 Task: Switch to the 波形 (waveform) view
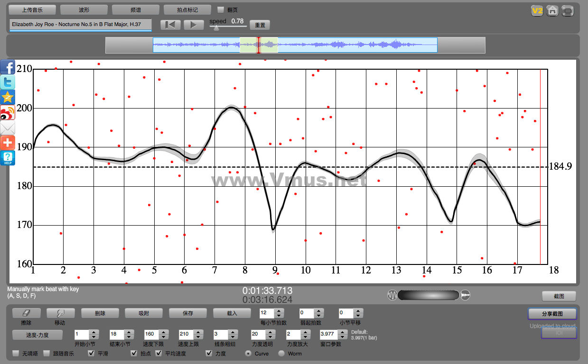(84, 9)
